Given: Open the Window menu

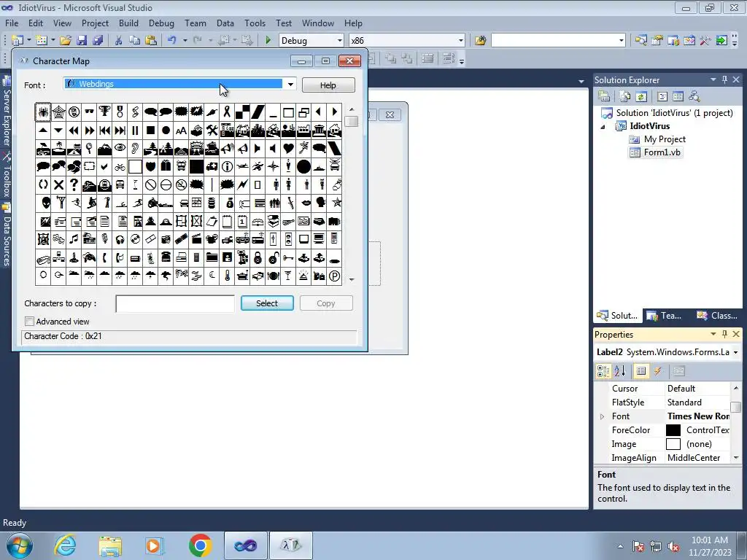Looking at the screenshot, I should click(318, 23).
